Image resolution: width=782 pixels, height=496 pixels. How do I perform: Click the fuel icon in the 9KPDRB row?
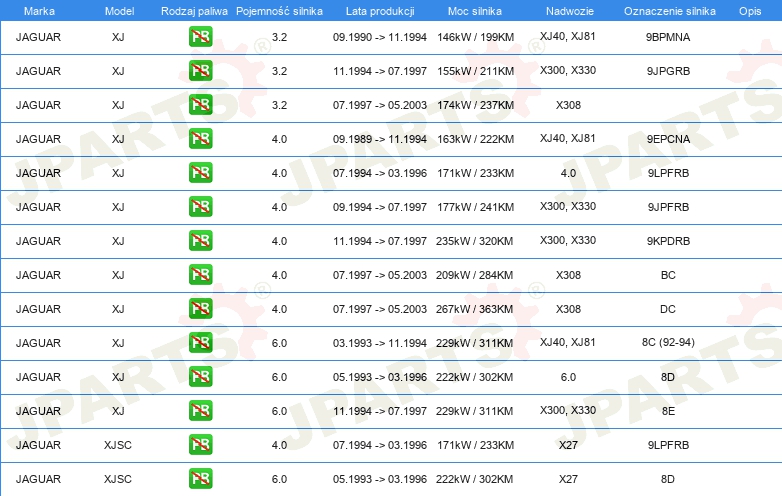point(200,241)
